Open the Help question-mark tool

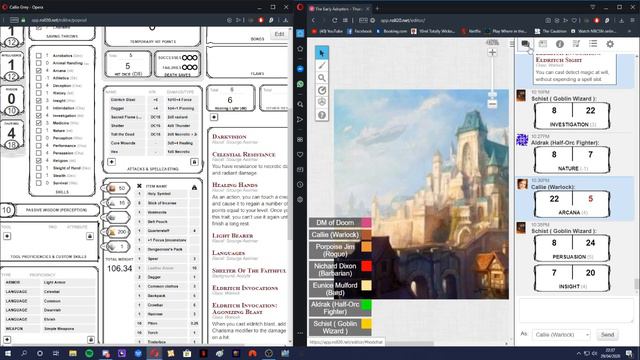point(322,115)
